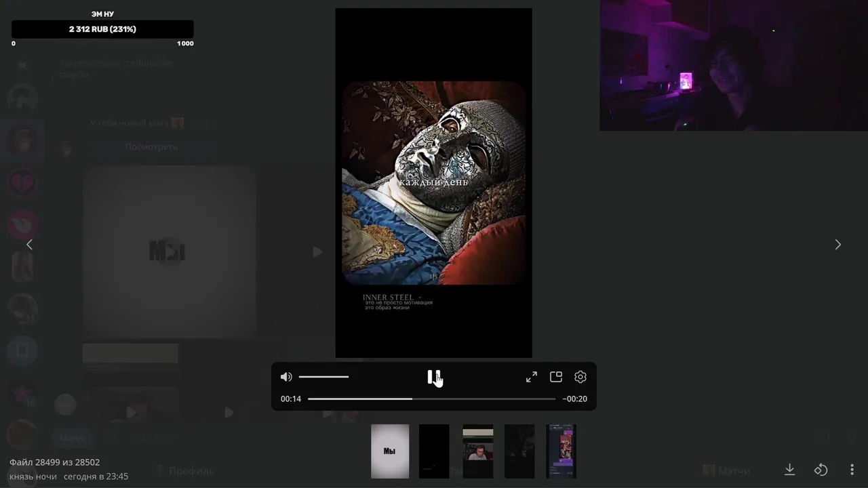Screen dimensions: 868x488
Task: Switch to picture-in-picture mode
Action: tap(556, 377)
